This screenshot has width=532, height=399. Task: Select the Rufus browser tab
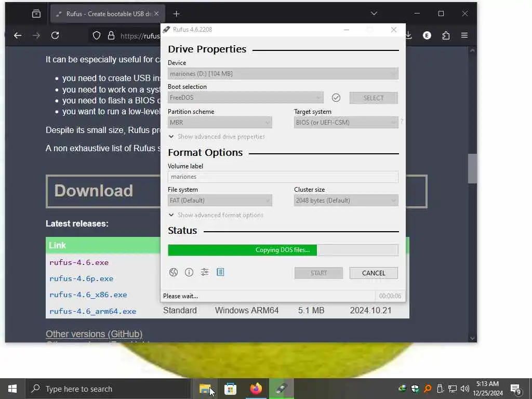(x=108, y=14)
